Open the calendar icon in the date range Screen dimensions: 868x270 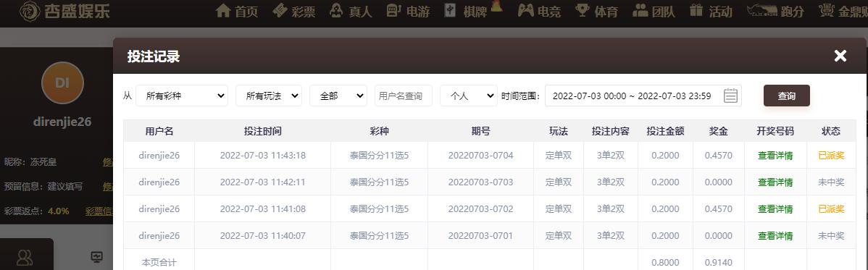click(731, 96)
